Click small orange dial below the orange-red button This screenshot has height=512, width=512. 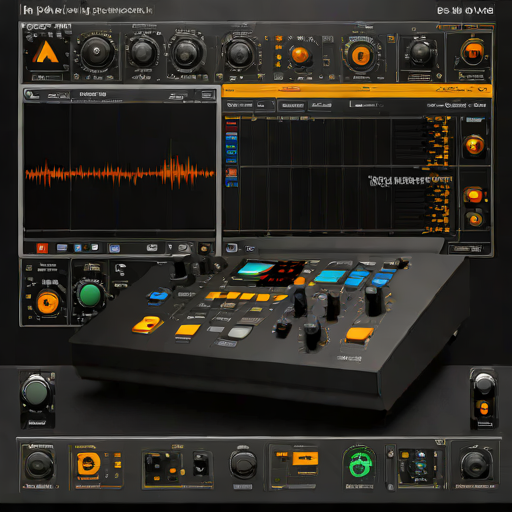tap(475, 219)
